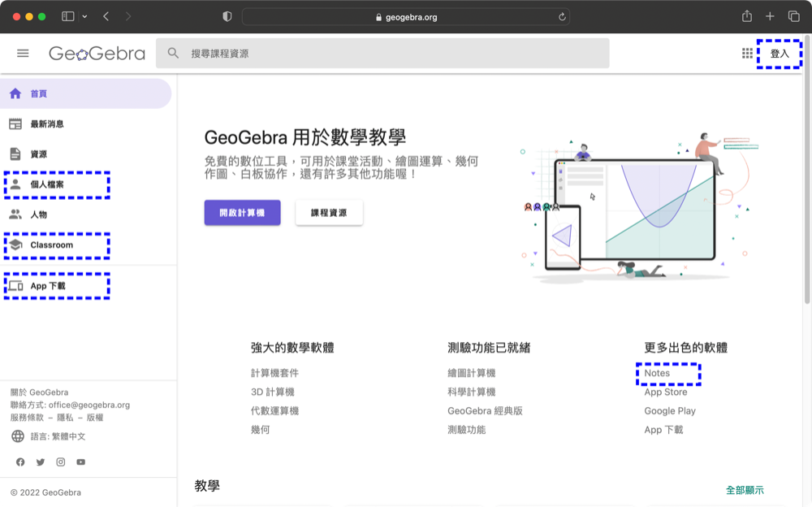Click the document icon beside 資源
This screenshot has width=812, height=507.
pos(15,154)
